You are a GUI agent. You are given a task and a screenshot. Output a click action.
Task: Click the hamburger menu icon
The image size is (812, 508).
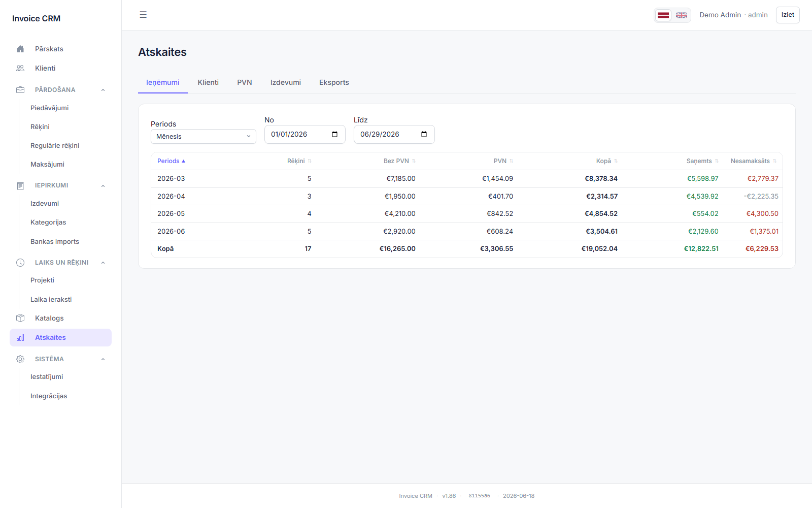point(143,15)
